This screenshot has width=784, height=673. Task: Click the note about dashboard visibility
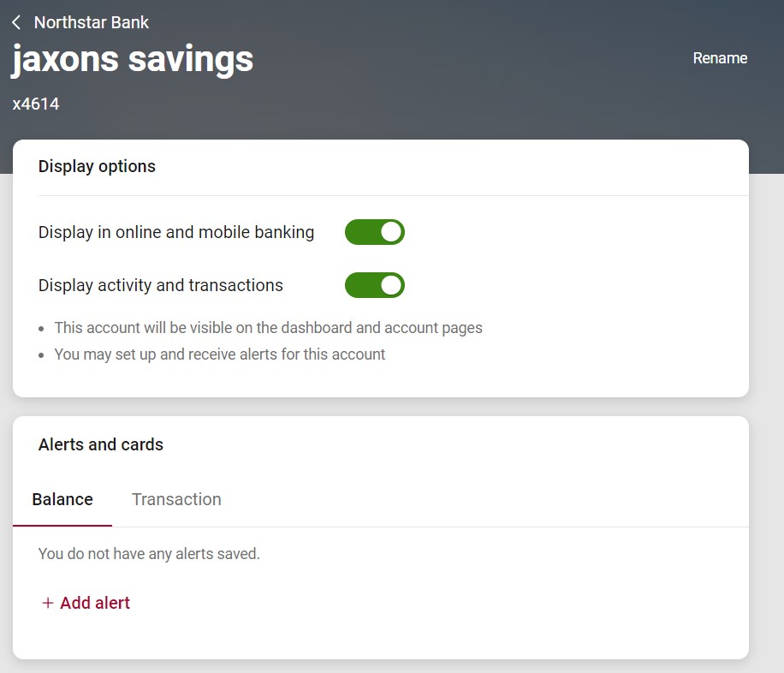[x=268, y=327]
